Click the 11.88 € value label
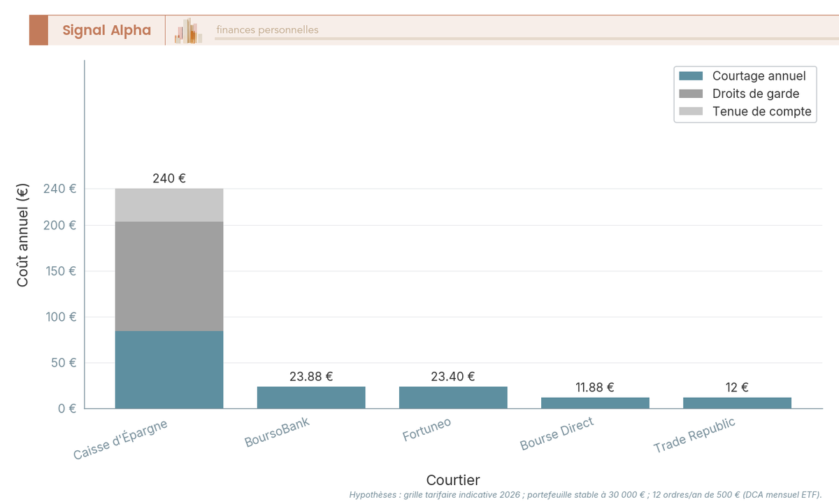 pos(595,387)
